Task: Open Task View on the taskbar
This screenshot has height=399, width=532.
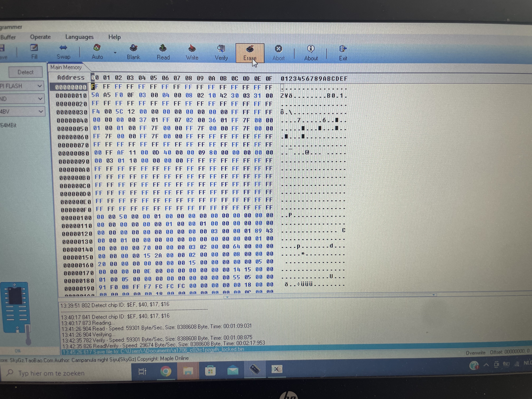Action: pos(142,372)
